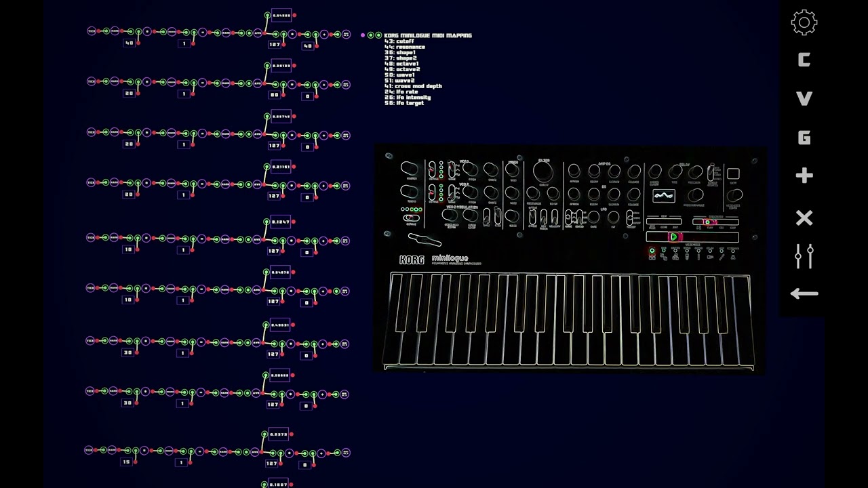This screenshot has width=868, height=488.
Task: Select TICK node in the 0.49331 row
Action: (x=90, y=341)
